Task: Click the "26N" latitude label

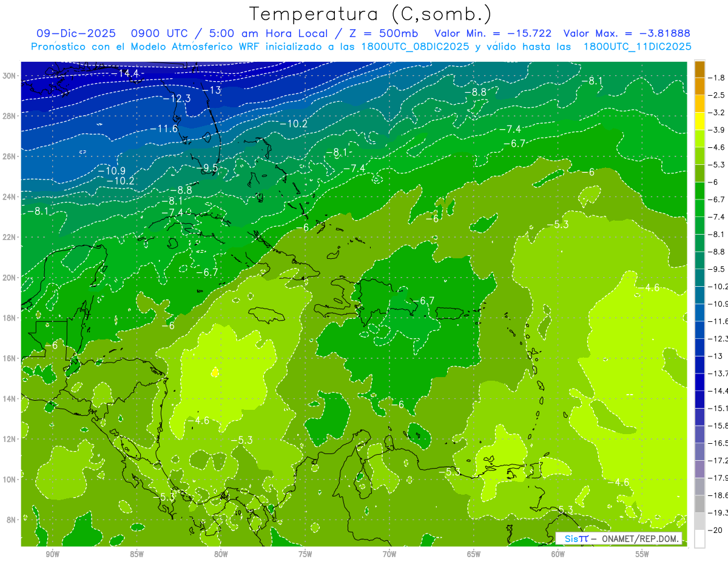Action: click(x=10, y=156)
